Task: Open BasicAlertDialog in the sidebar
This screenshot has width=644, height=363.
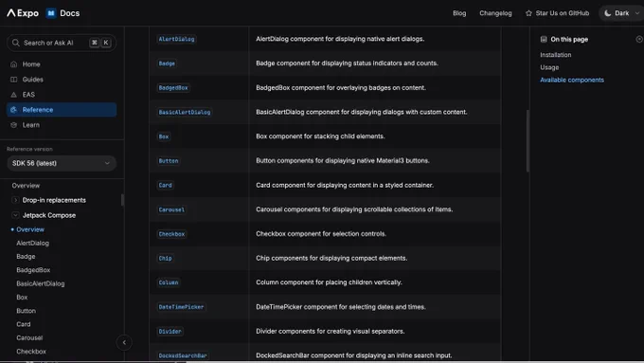Action: tap(40, 283)
